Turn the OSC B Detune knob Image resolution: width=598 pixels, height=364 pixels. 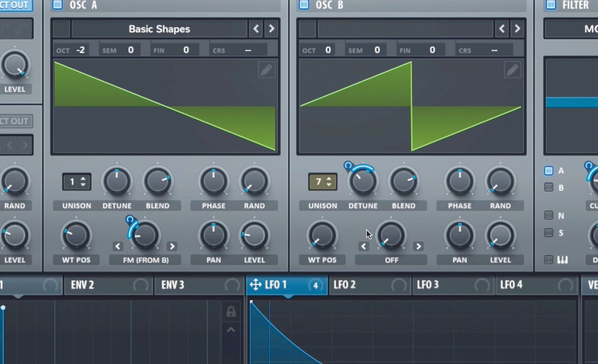coord(363,182)
